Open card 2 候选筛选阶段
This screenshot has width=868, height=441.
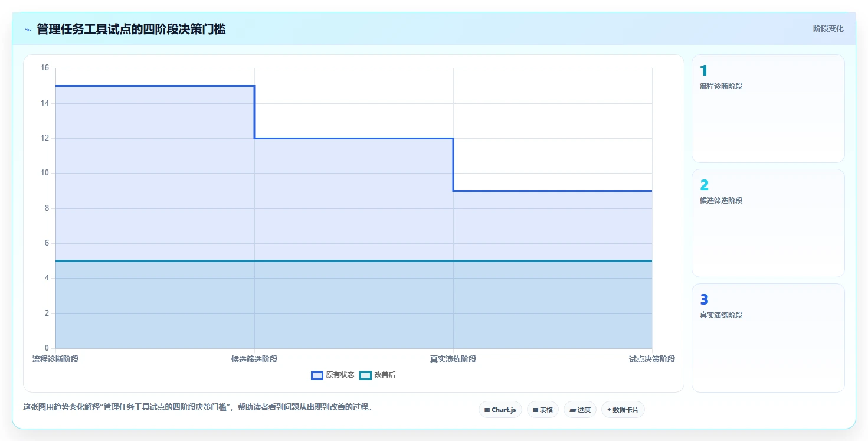tap(768, 223)
